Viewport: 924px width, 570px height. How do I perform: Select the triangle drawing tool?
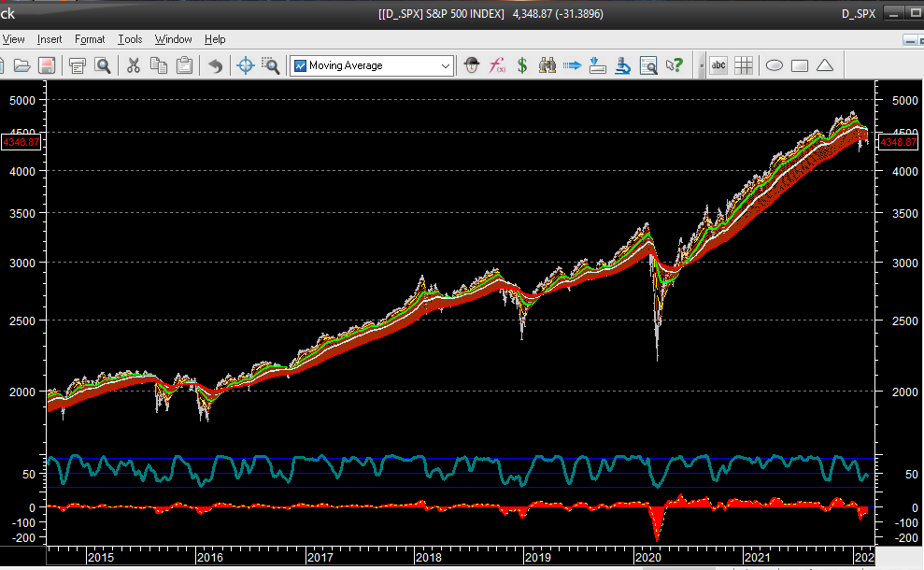825,65
